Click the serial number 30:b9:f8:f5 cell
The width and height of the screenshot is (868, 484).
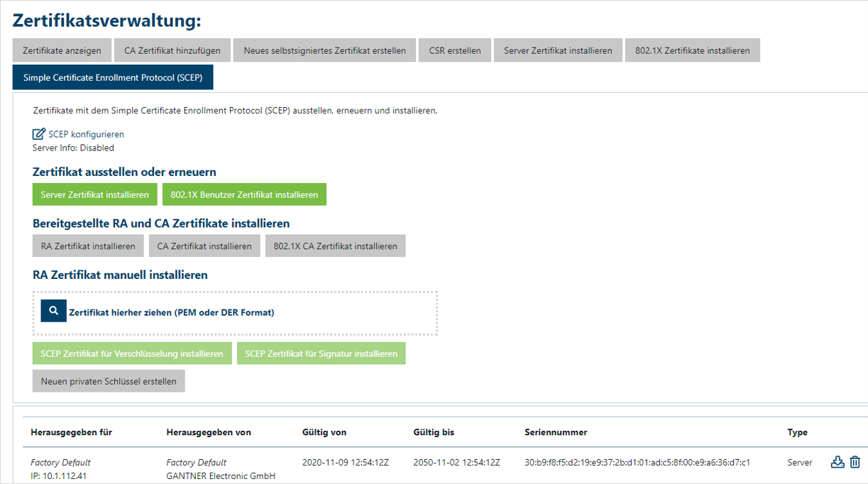[637, 463]
